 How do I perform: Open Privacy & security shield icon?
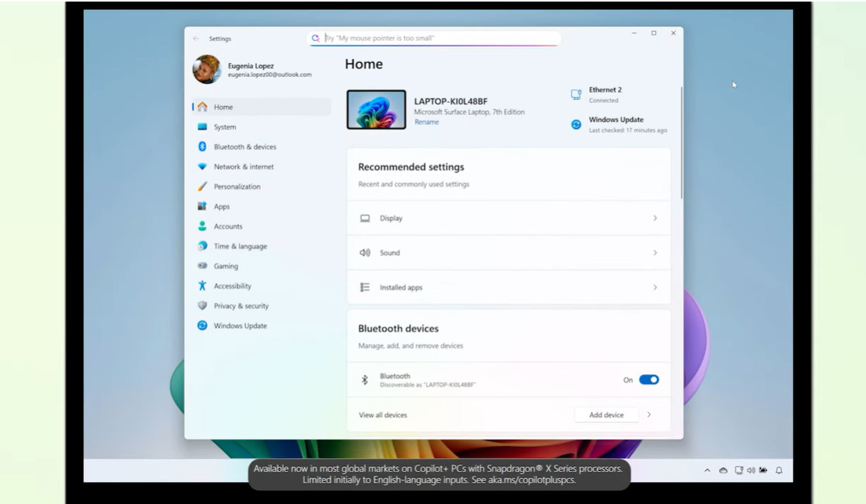coord(202,306)
